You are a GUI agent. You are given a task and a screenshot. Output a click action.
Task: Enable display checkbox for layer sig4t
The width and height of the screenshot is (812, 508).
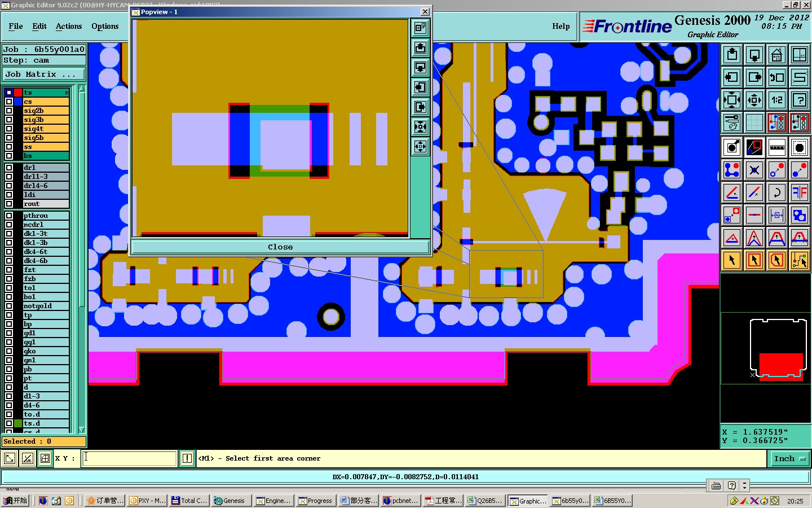tap(9, 129)
